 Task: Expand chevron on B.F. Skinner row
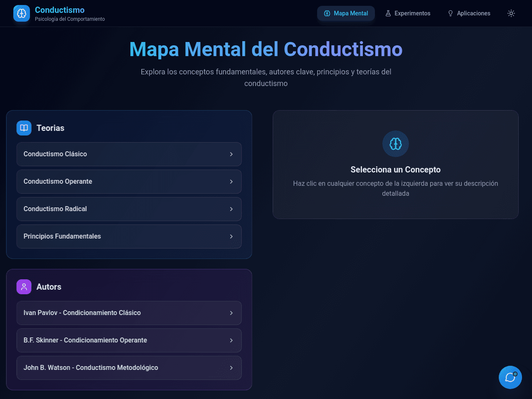click(x=232, y=340)
